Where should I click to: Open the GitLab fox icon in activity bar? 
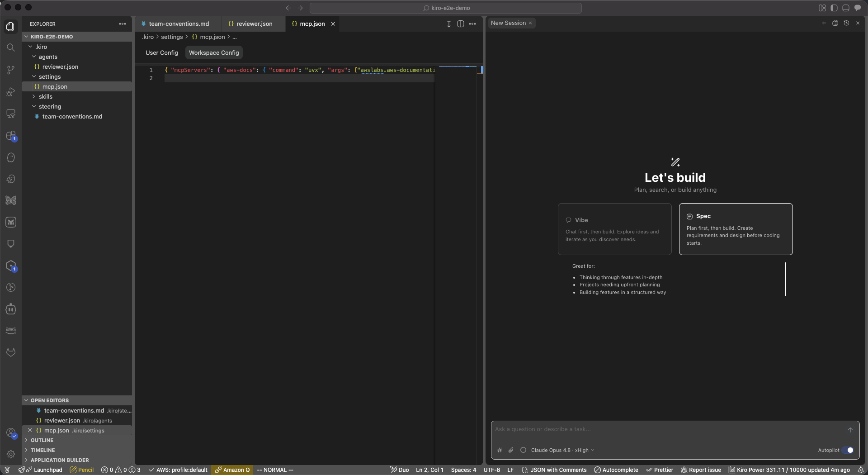click(x=10, y=352)
